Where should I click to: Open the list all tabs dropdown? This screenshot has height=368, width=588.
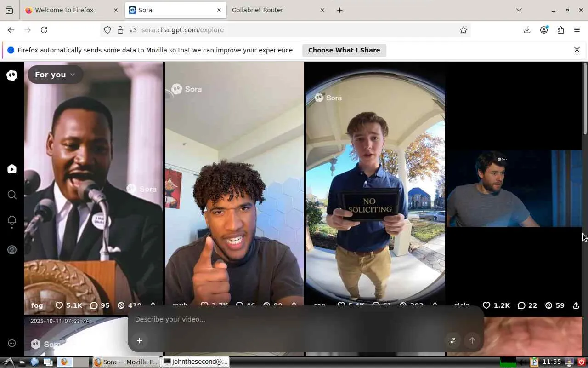pos(519,10)
